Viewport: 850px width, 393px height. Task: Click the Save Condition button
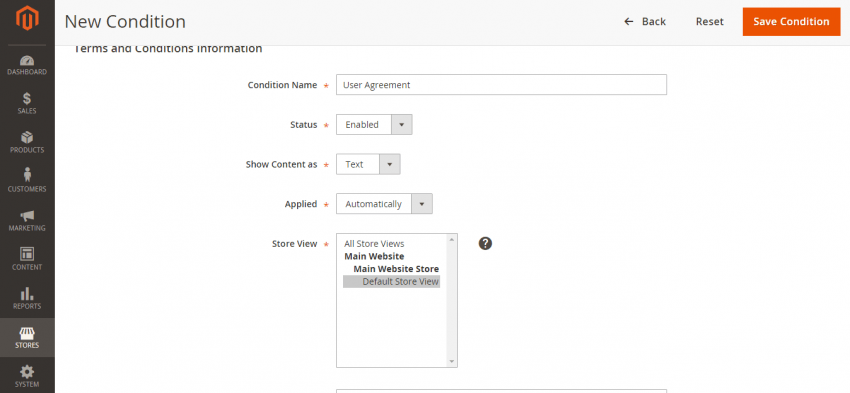point(791,22)
